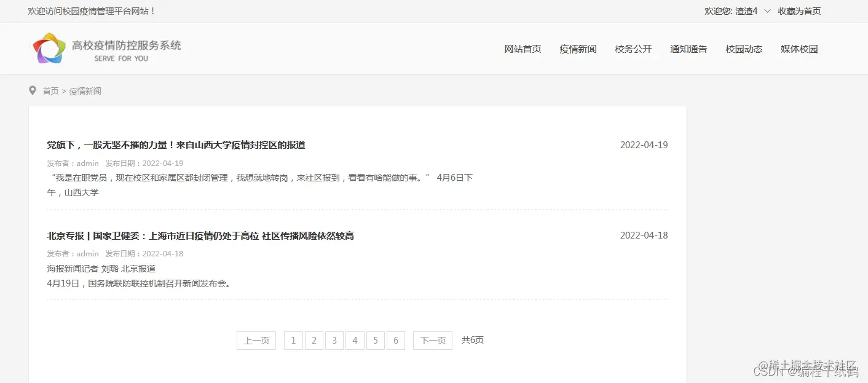Expand the user dropdown chevron beside 渣渣4
This screenshot has width=868, height=383.
click(x=767, y=11)
